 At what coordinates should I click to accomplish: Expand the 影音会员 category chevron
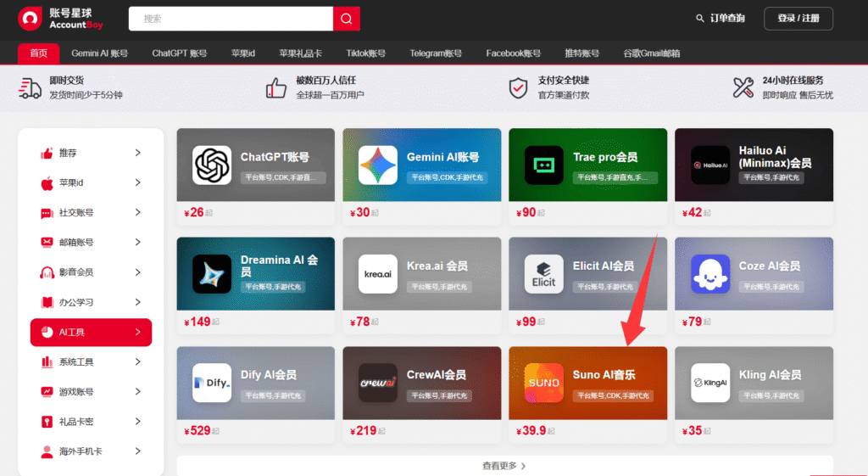tap(138, 272)
